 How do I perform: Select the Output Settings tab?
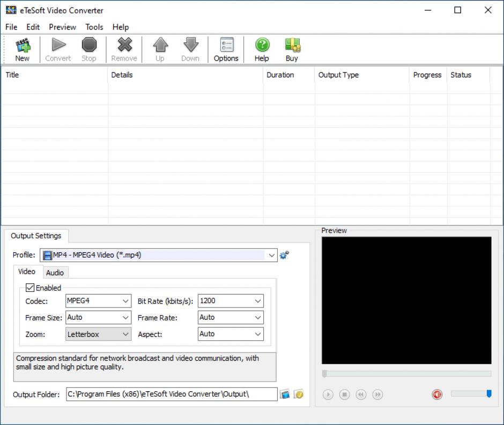click(36, 236)
